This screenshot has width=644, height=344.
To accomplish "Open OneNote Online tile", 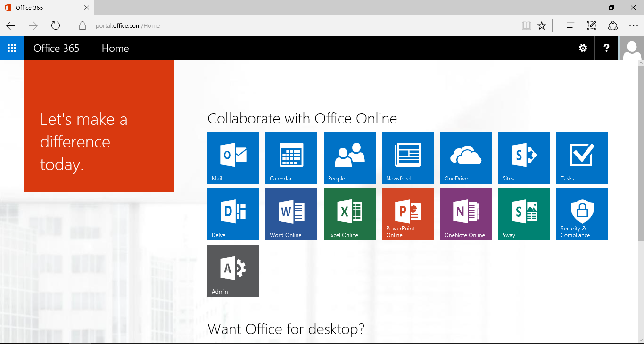I will (x=466, y=214).
